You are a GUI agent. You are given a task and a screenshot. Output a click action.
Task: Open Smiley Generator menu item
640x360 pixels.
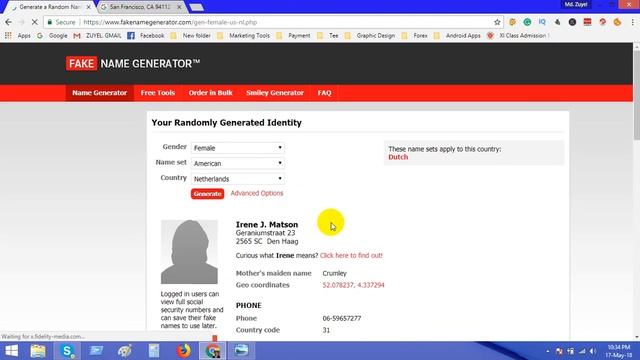(x=275, y=93)
